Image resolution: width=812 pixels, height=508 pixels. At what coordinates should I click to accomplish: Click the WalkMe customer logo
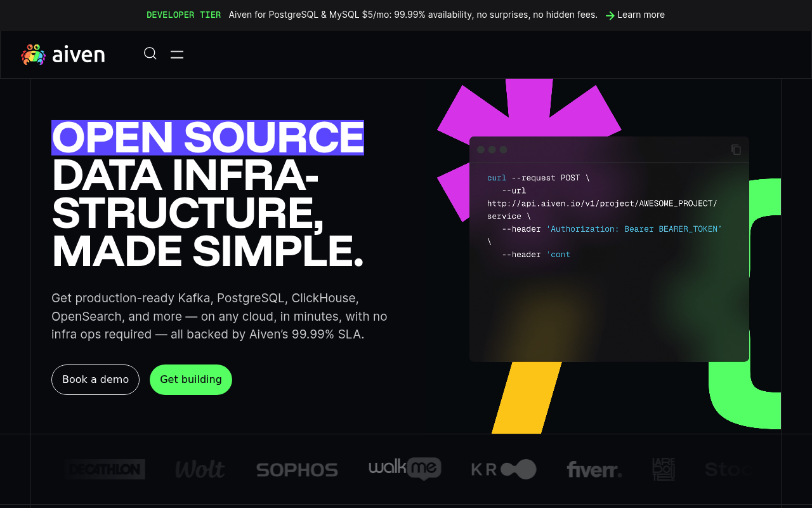[405, 469]
